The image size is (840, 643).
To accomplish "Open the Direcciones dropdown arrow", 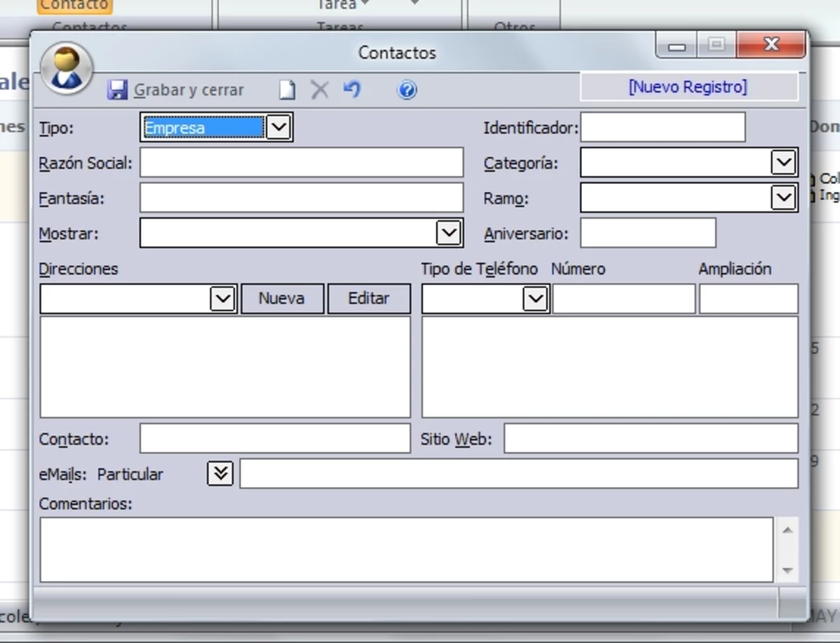I will [x=223, y=298].
